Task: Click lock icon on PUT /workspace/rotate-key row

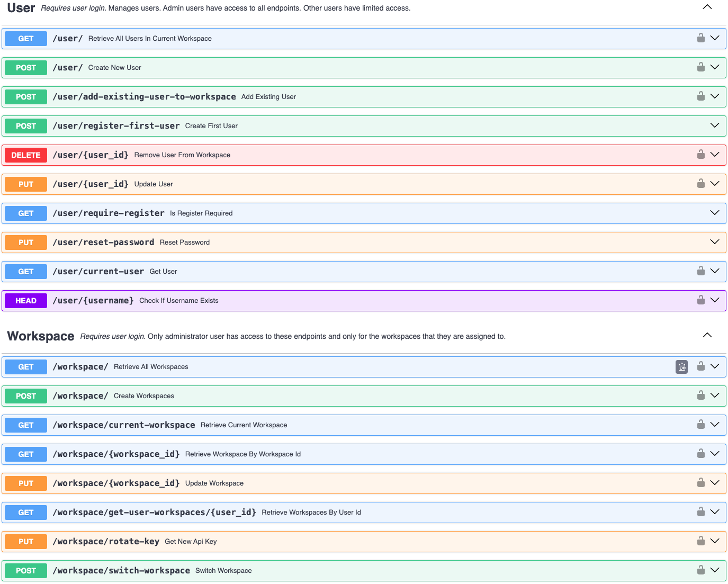Action: (700, 541)
